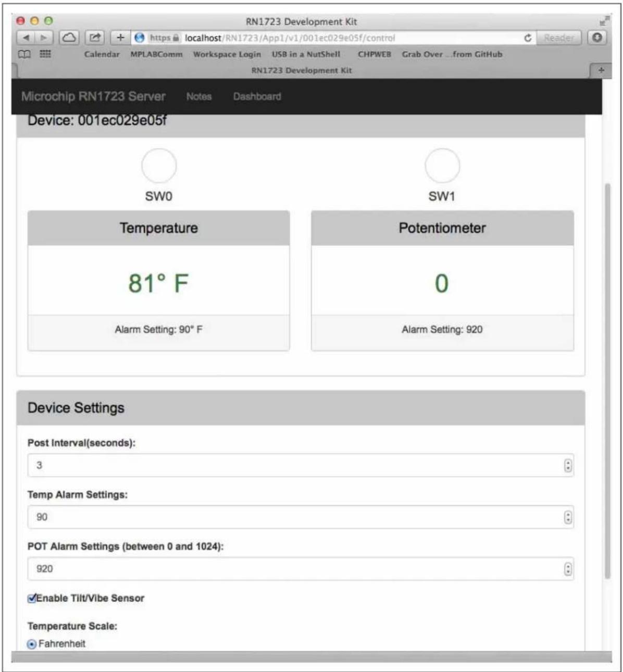623x672 pixels.
Task: Open the iCloud Tabs cloud icon
Action: click(69, 38)
